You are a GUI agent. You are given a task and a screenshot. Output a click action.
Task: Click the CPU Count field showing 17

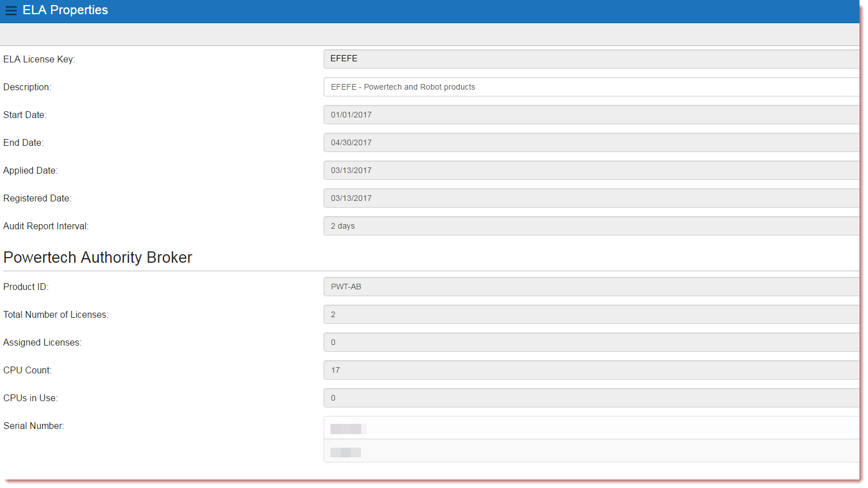(592, 370)
